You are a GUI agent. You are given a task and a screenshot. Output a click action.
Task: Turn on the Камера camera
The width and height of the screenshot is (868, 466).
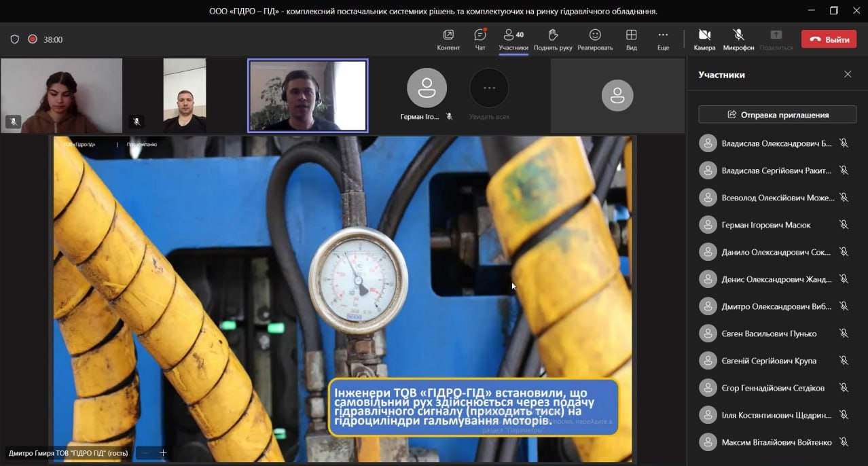[704, 40]
